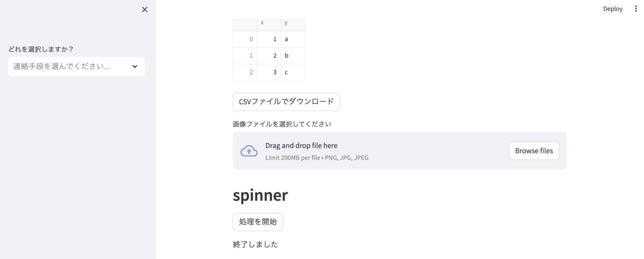The height and width of the screenshot is (259, 644).
Task: Open the Streamlit options menu via kebab icon
Action: [636, 8]
